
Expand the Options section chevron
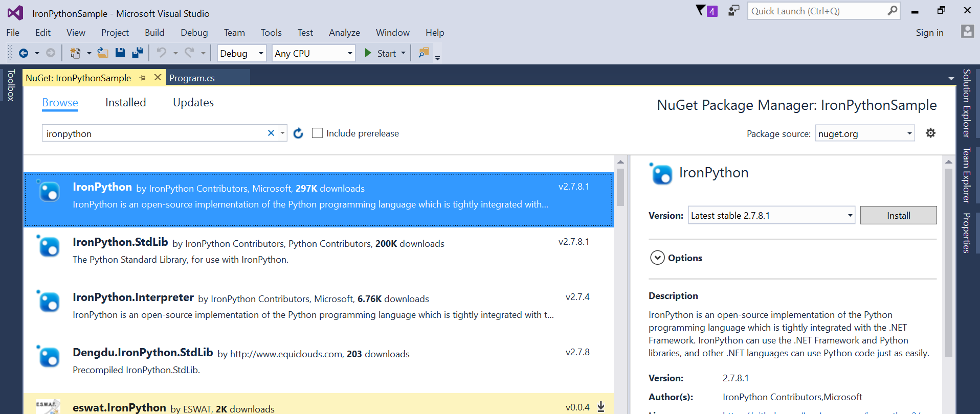[x=657, y=258]
